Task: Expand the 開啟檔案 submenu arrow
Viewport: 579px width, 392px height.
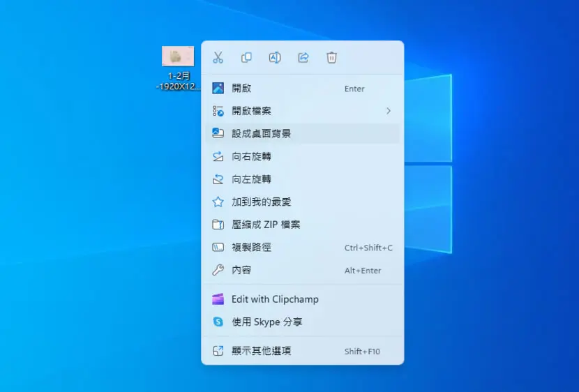Action: point(389,111)
